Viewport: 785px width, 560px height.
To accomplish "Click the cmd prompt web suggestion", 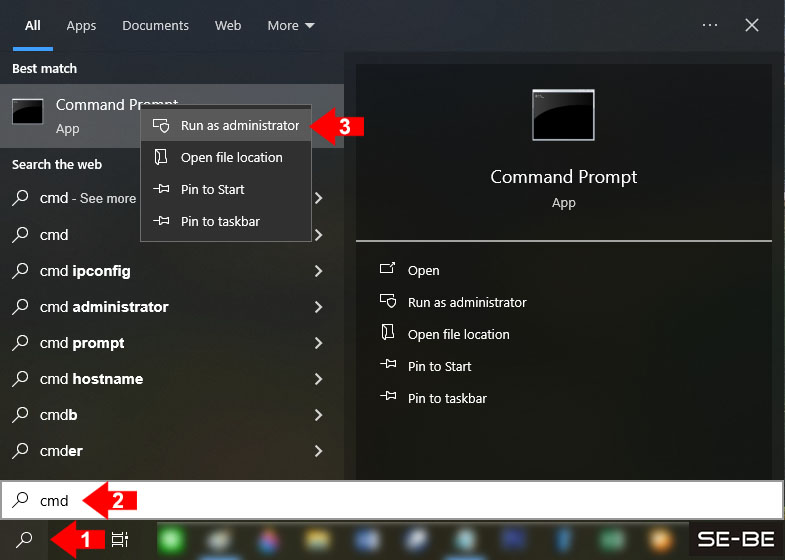I will (x=82, y=343).
